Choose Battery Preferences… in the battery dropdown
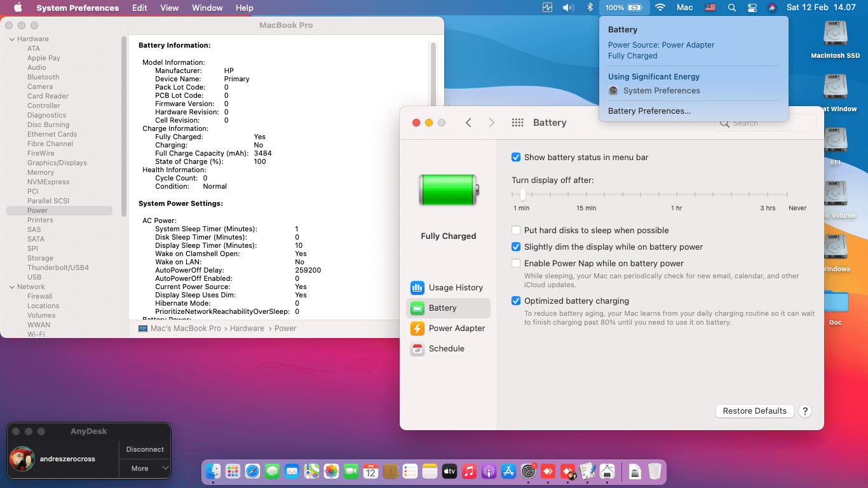Screen dimensions: 868x488 tap(649, 111)
